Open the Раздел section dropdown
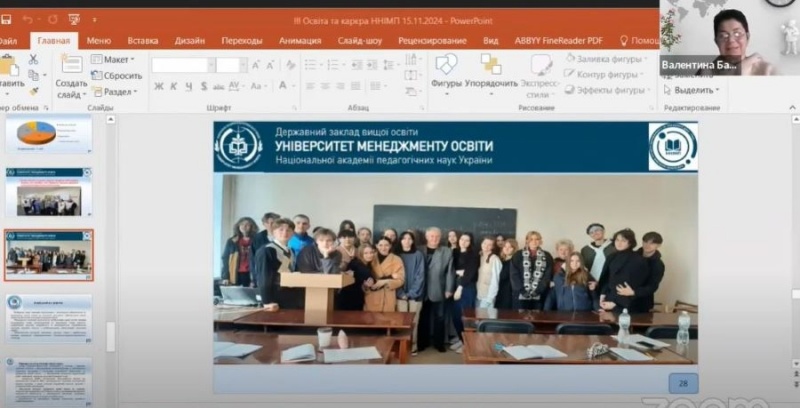The height and width of the screenshot is (408, 800). (x=114, y=91)
